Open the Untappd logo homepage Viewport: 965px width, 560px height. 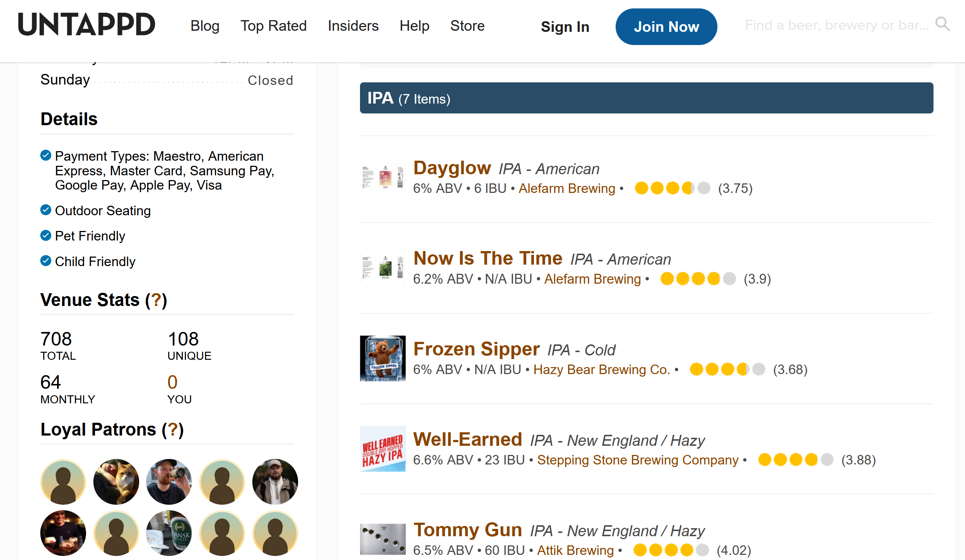tap(86, 24)
